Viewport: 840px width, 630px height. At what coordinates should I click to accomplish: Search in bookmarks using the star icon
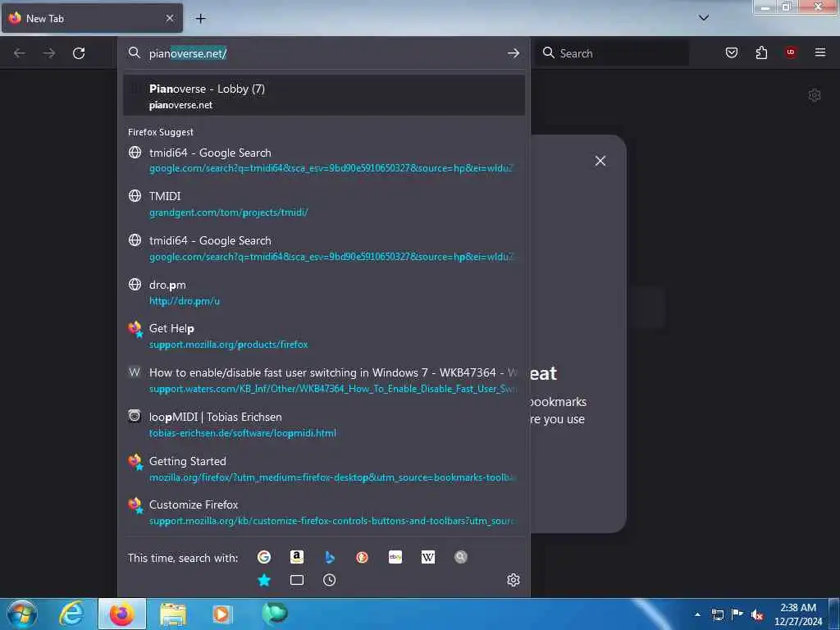[264, 580]
